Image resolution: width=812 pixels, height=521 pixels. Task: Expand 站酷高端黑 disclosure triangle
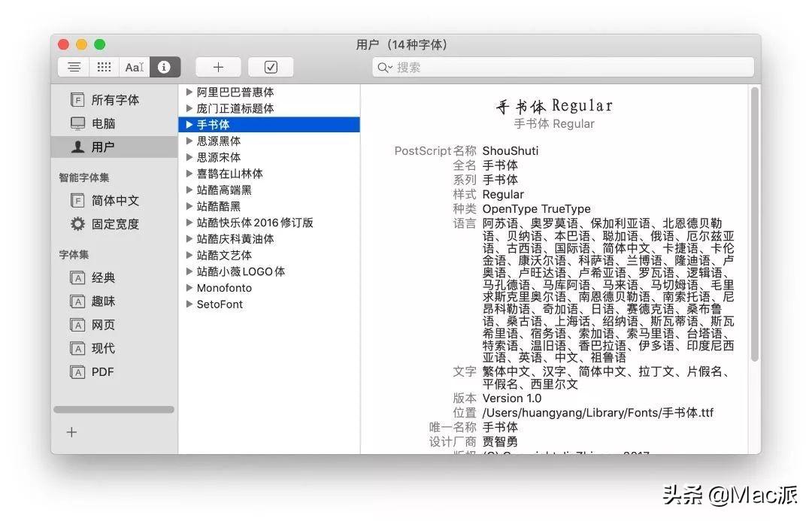pos(189,190)
